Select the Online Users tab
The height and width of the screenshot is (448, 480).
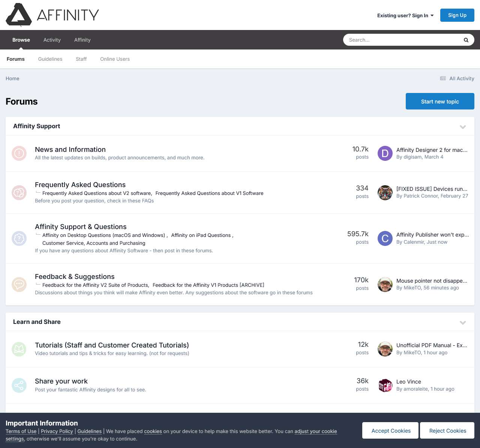click(x=115, y=59)
